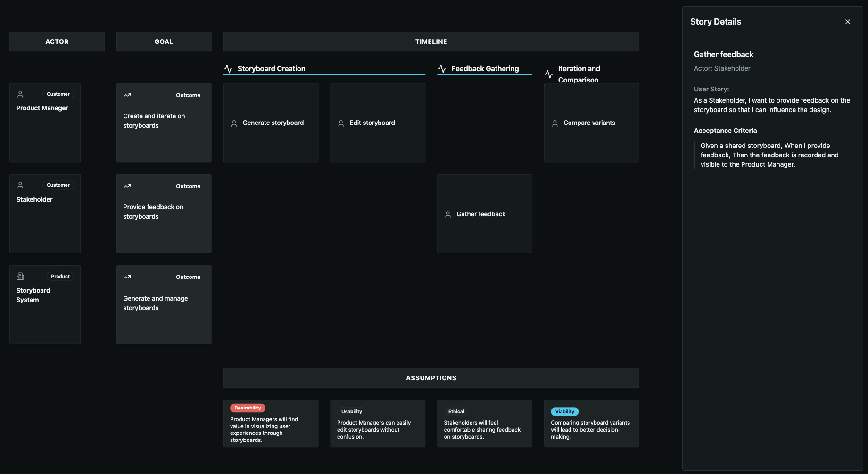
Task: Click the red Desirability pill badge
Action: coord(247,408)
